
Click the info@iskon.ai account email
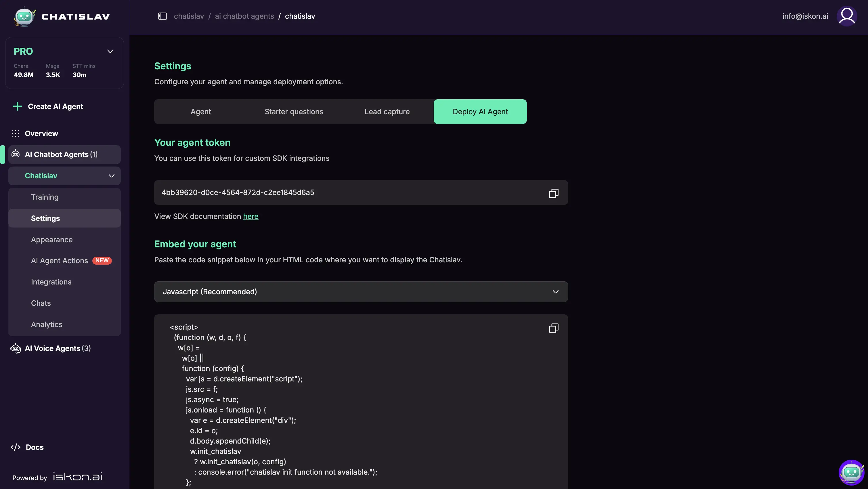[805, 16]
